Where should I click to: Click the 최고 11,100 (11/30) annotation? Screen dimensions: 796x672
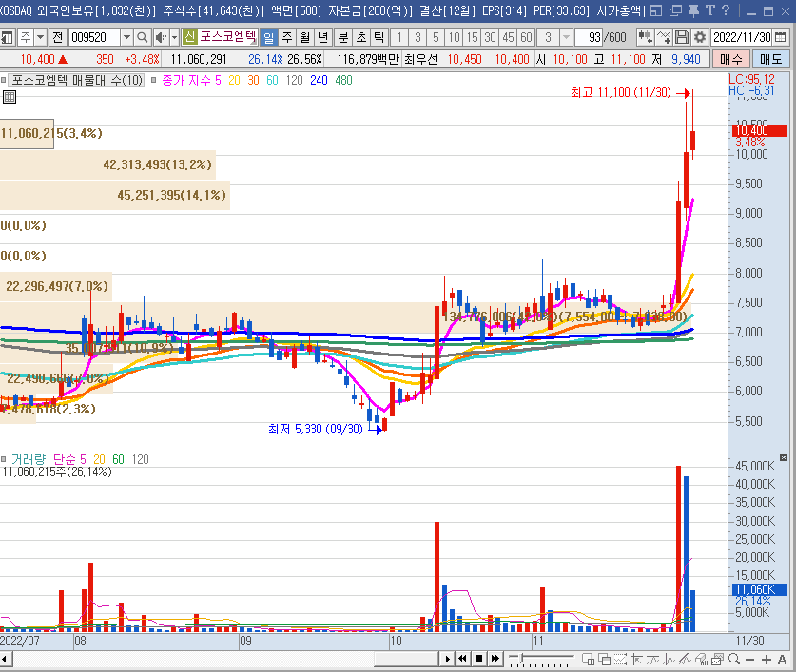pos(620,92)
